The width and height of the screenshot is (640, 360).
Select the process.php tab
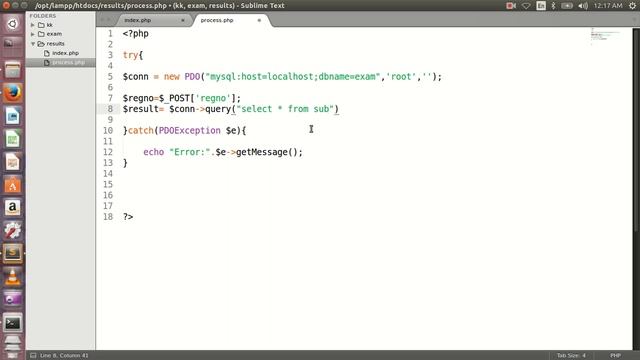pyautogui.click(x=217, y=20)
